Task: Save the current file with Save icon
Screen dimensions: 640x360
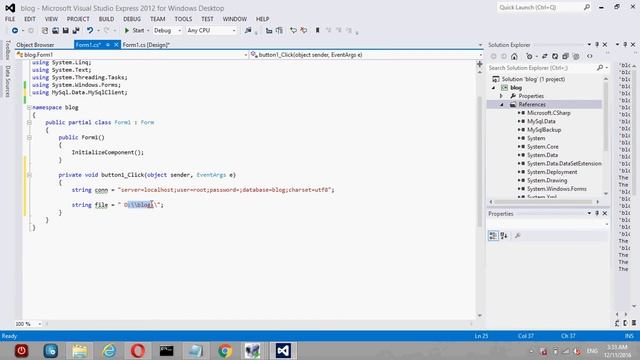Action: pyautogui.click(x=65, y=30)
